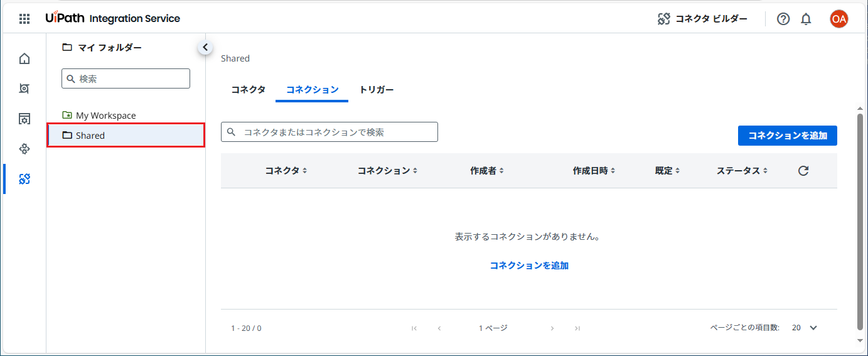Sort by the コネクション column
868x356 pixels.
coord(387,171)
